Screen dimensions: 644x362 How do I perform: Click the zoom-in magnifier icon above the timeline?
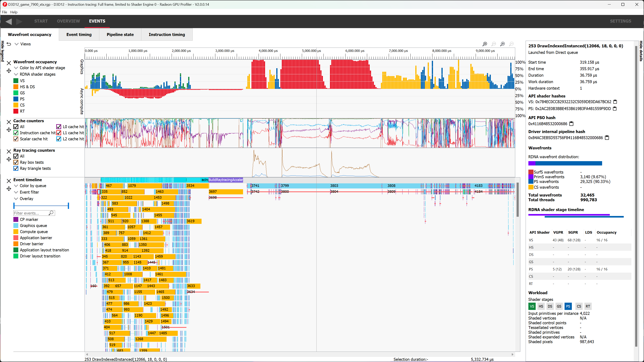503,44
